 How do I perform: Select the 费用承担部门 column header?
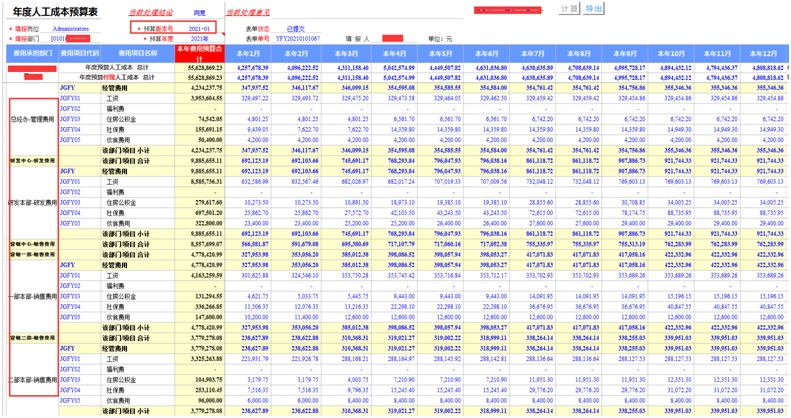[x=32, y=53]
